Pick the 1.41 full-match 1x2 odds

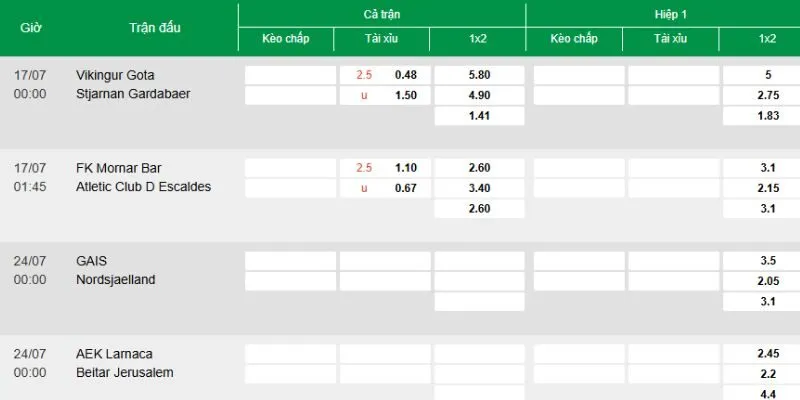[479, 116]
